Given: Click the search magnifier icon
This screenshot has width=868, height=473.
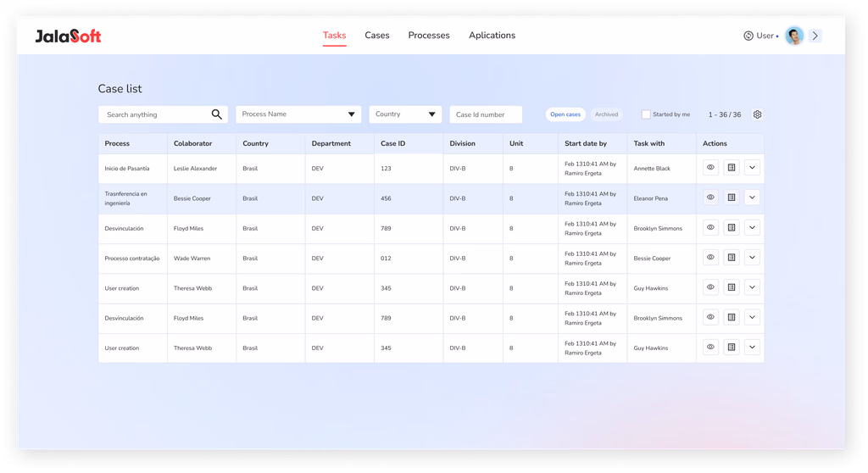Looking at the screenshot, I should click(216, 114).
